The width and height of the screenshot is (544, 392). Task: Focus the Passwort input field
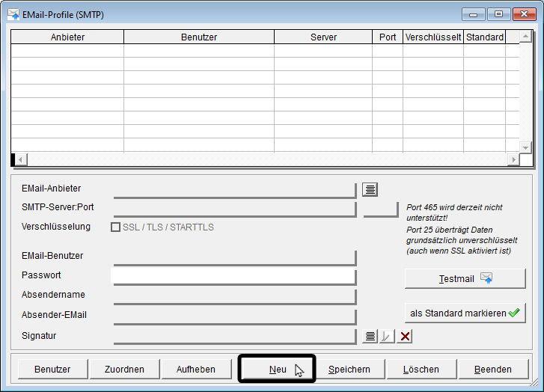click(x=233, y=276)
